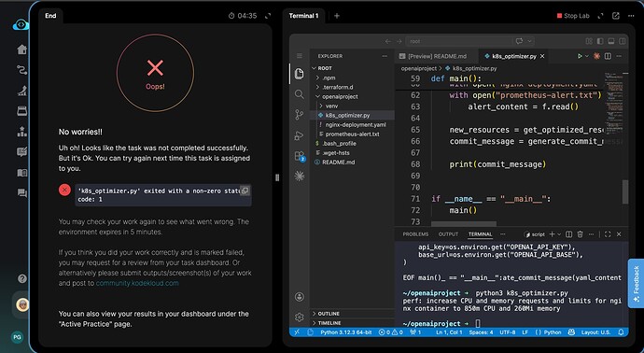Open the community.kodekloud.com link
The width and height of the screenshot is (644, 353).
pos(137,283)
